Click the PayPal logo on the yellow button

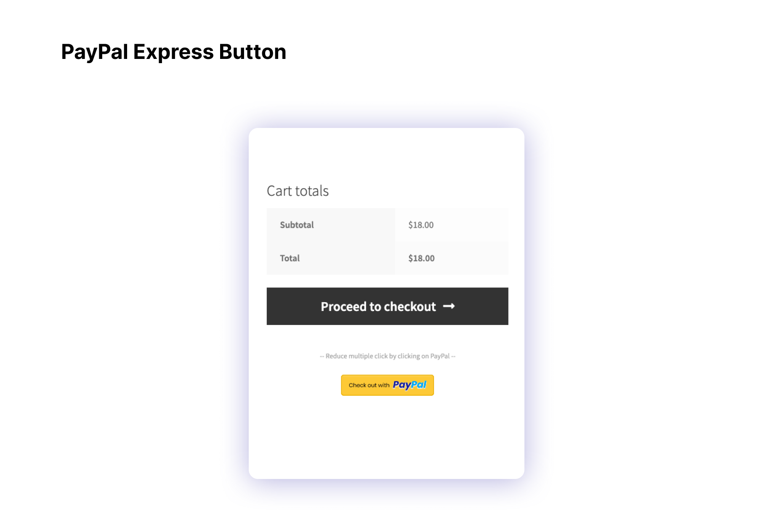point(410,385)
